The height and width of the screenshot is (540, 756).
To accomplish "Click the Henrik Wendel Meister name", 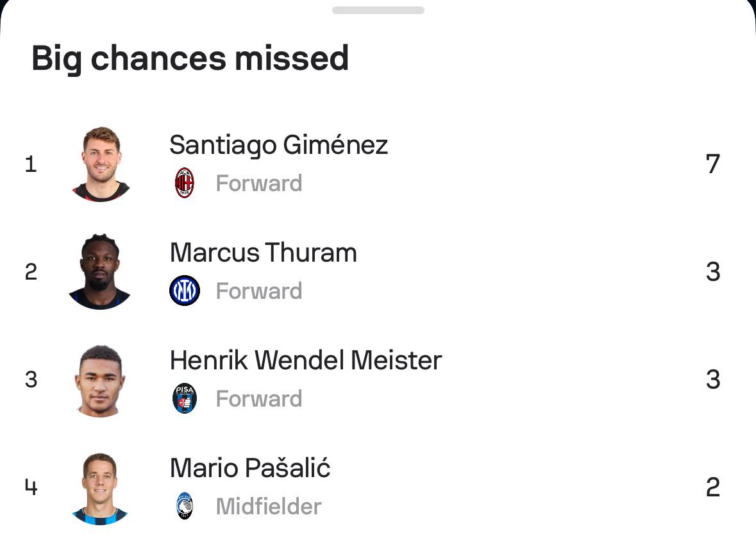I will pos(306,360).
